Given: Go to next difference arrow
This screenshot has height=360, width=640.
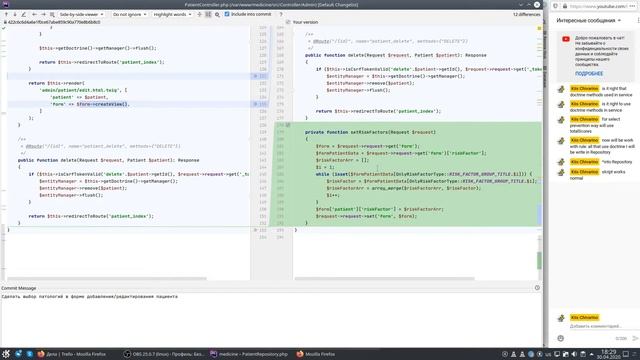Looking at the screenshot, I should click(x=15, y=14).
